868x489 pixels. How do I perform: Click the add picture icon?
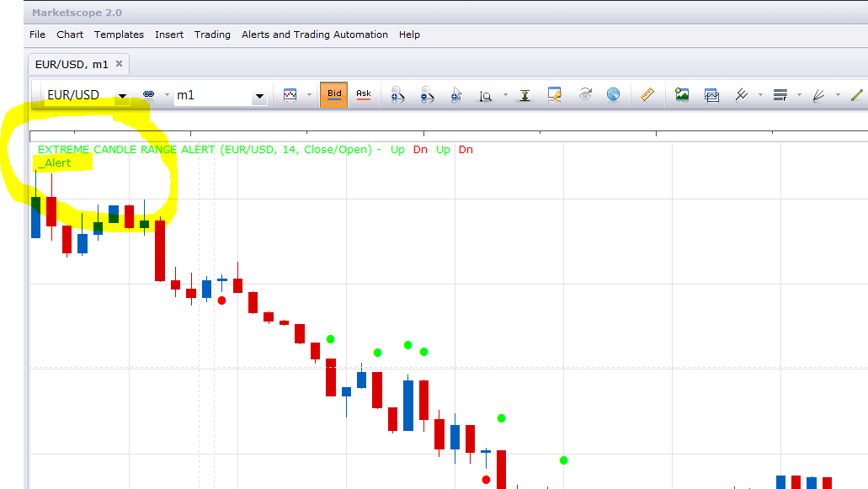point(682,94)
